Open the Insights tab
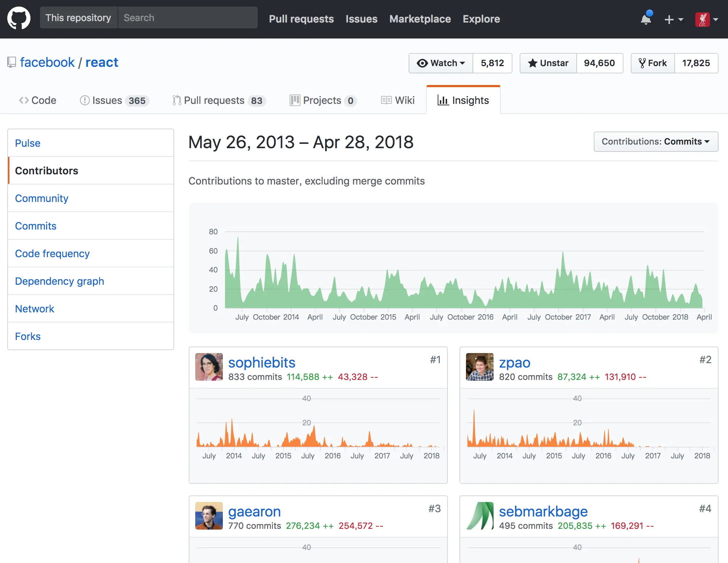Screen dimensions: 728x563 coord(463,100)
